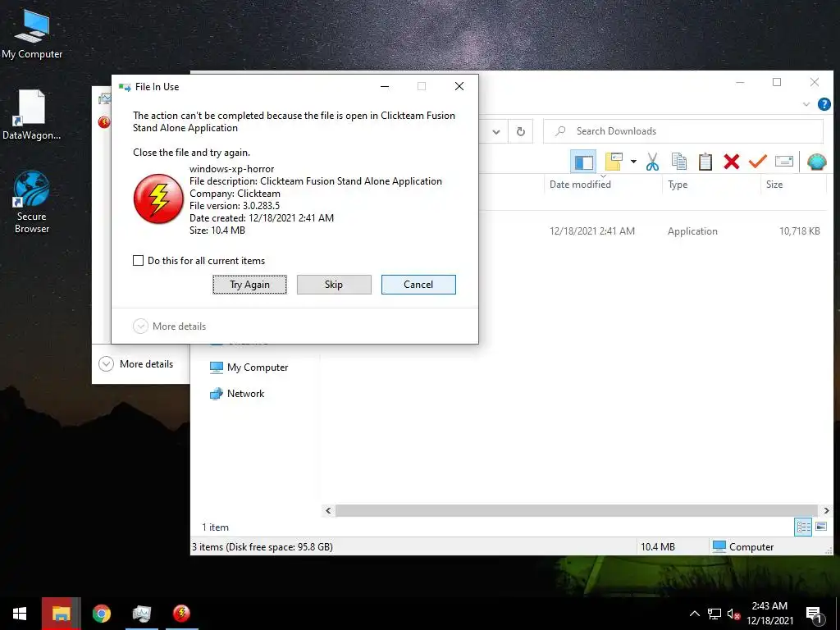The image size is (840, 630).
Task: Click the horizontal scrollbar left arrow
Action: (328, 510)
